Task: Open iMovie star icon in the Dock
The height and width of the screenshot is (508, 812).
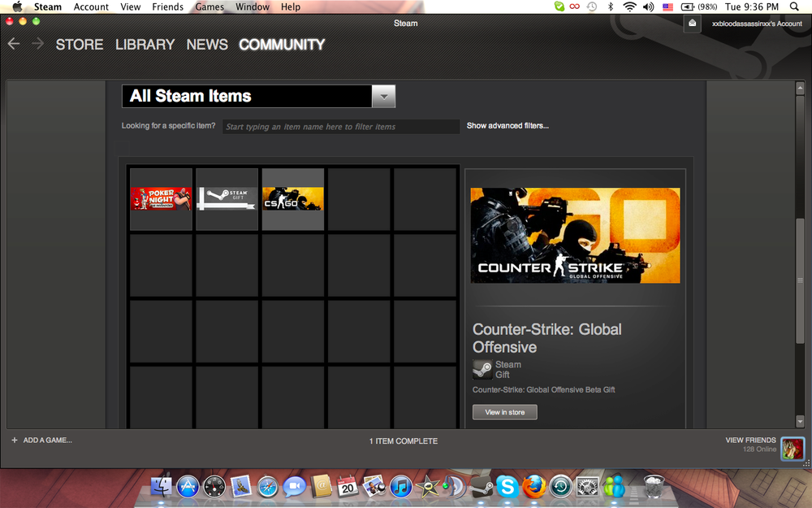Action: pos(427,486)
